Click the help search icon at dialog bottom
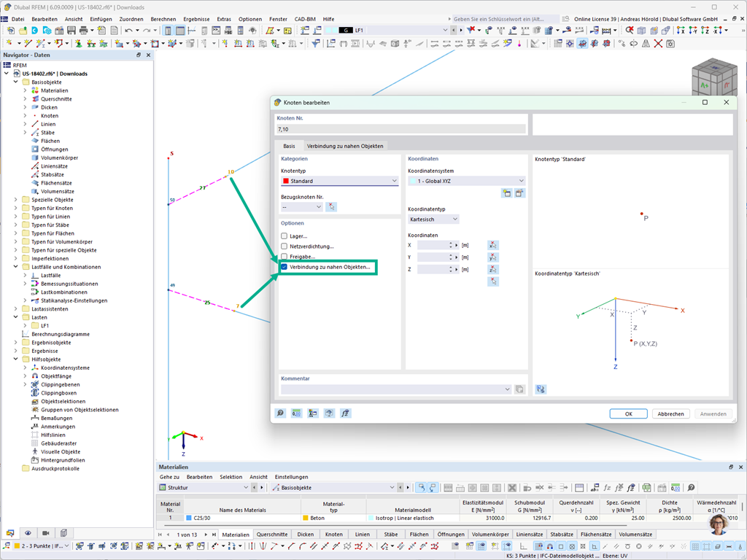The width and height of the screenshot is (747, 560). click(280, 413)
